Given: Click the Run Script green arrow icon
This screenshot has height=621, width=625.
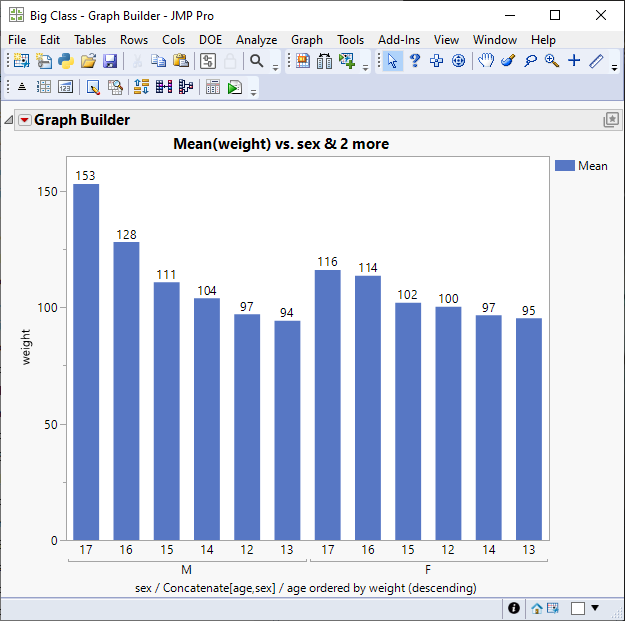Looking at the screenshot, I should [234, 88].
